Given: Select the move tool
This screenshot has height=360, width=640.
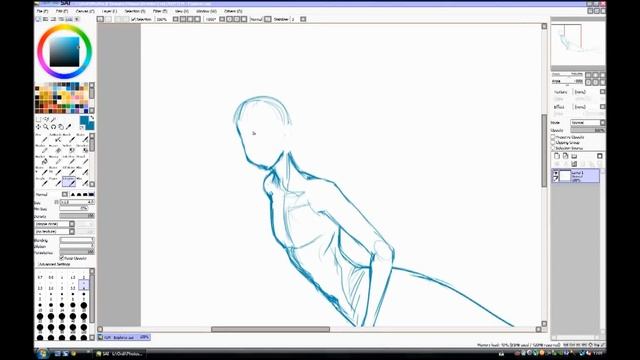Looking at the screenshot, I should coord(38,127).
